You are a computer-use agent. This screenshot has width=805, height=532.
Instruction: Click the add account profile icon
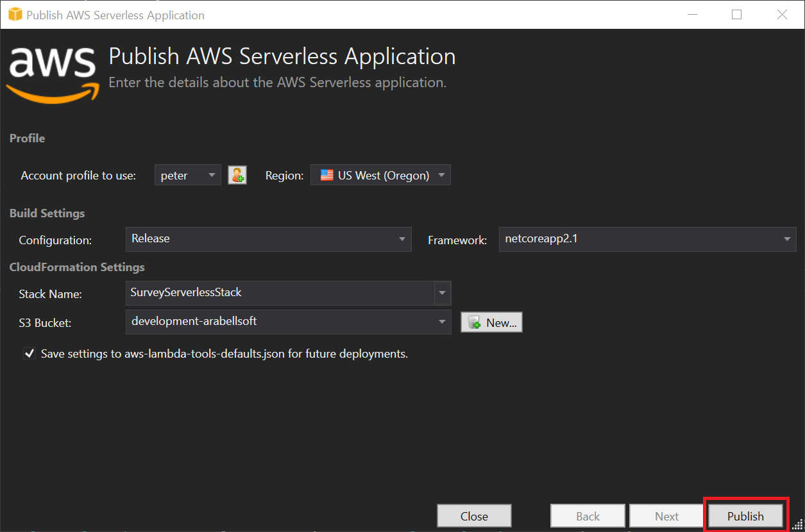(237, 175)
